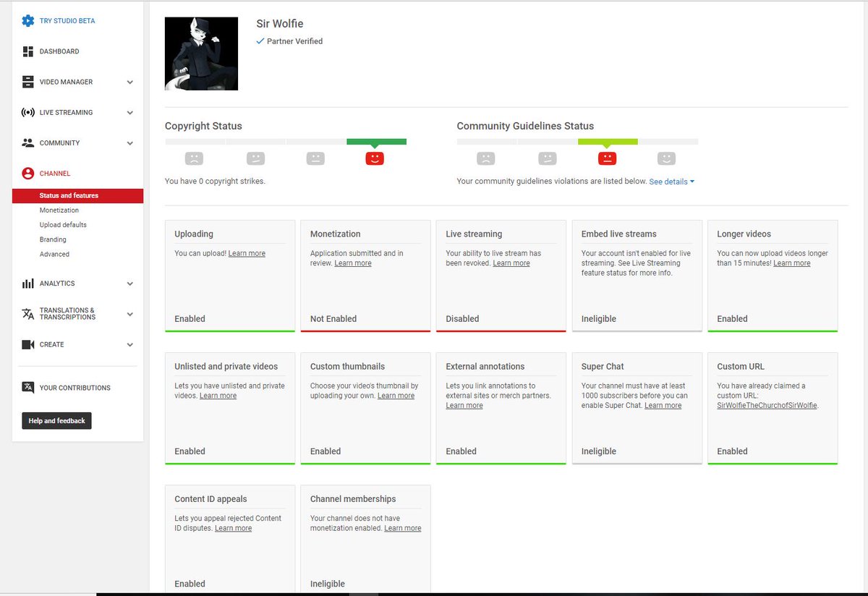The height and width of the screenshot is (596, 868).
Task: Click Not Enabled status in Monetization card
Action: coord(333,319)
